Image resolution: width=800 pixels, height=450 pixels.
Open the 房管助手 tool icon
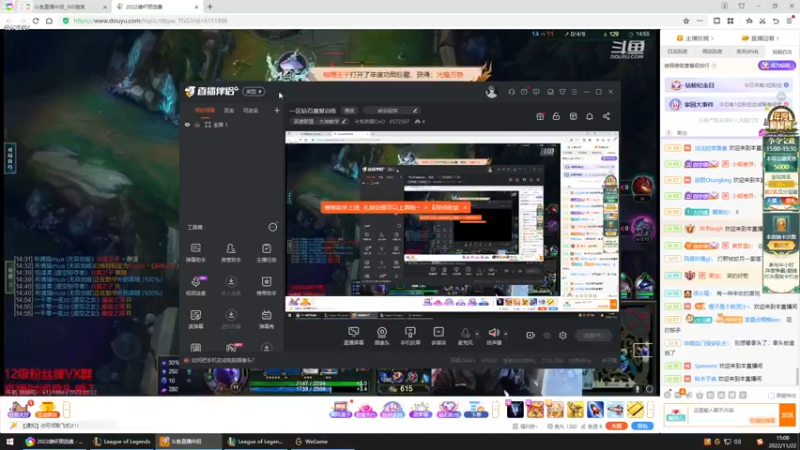[231, 252]
